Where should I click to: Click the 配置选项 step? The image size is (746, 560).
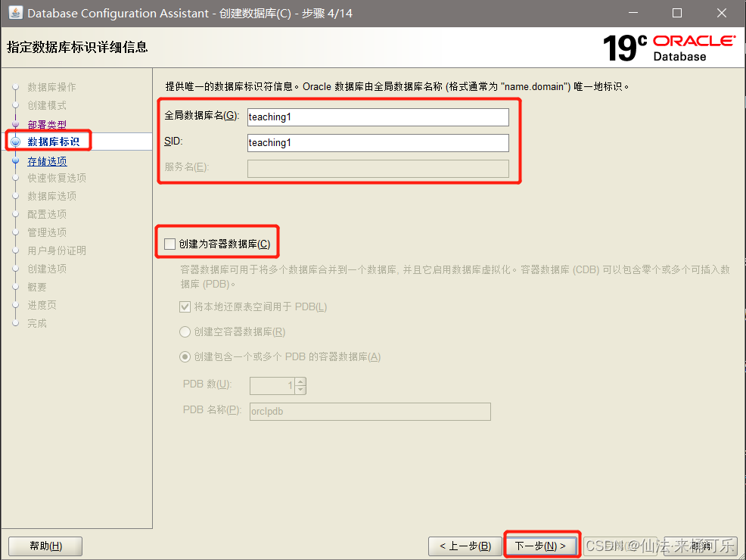pos(47,214)
